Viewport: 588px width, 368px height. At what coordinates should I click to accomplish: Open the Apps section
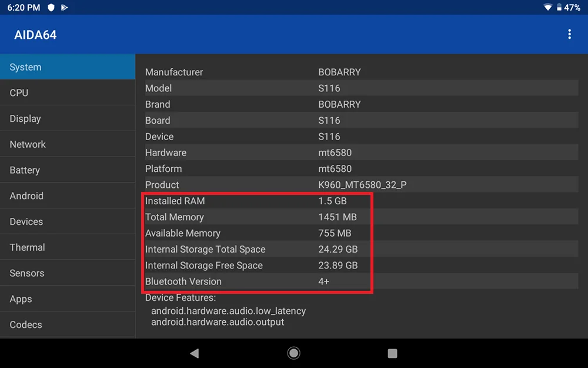68,299
